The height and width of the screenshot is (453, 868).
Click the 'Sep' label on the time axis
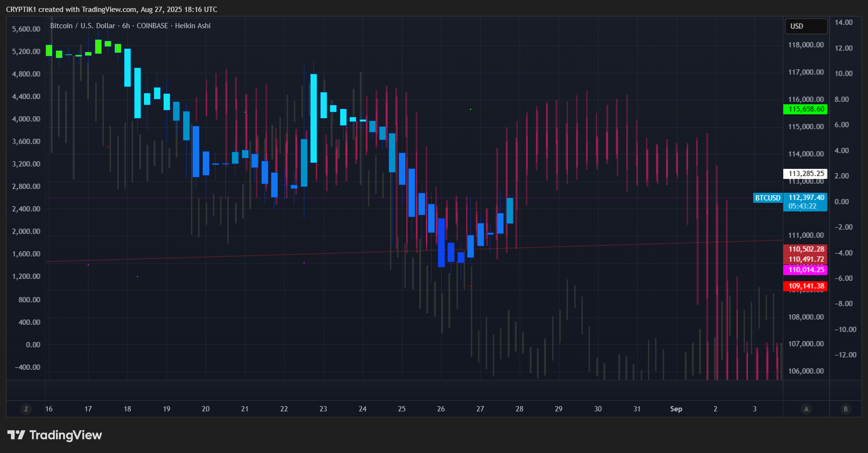[x=676, y=409]
